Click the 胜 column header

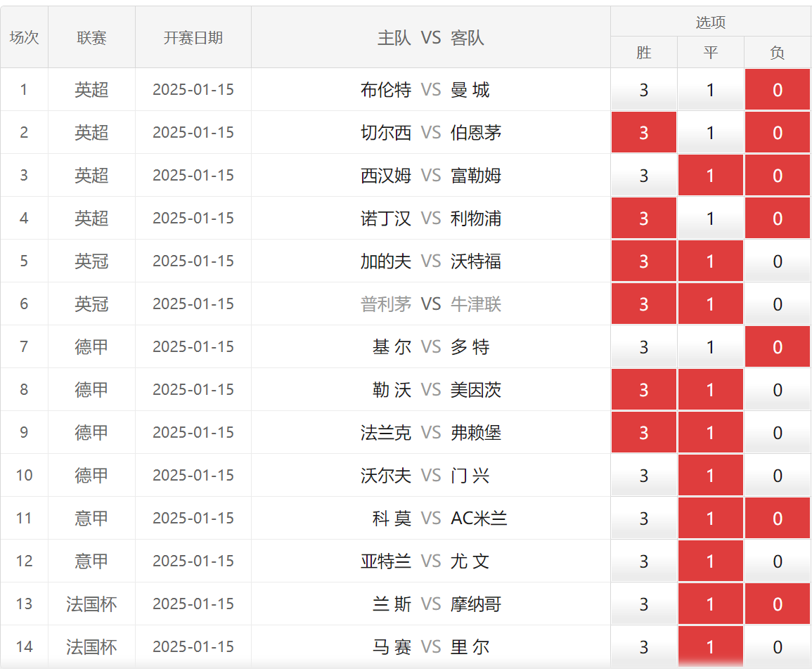tap(644, 52)
